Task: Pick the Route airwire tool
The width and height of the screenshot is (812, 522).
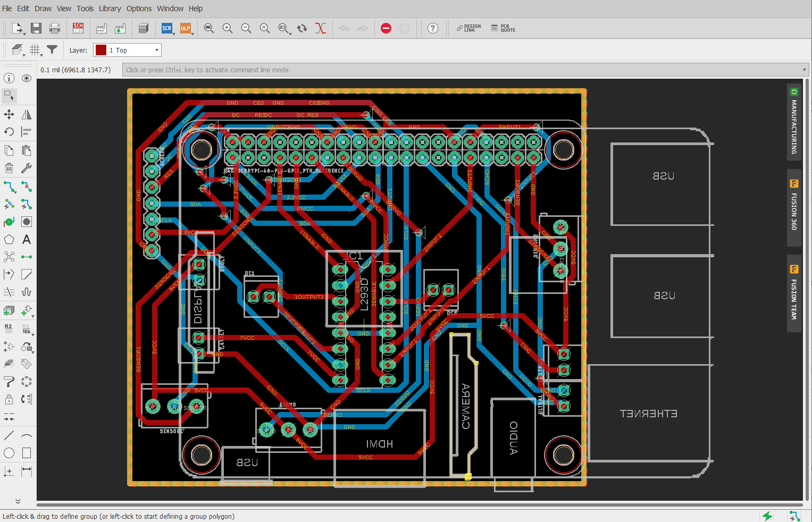Action: pyautogui.click(x=9, y=187)
